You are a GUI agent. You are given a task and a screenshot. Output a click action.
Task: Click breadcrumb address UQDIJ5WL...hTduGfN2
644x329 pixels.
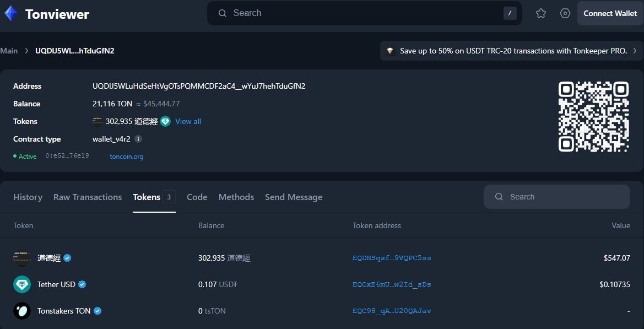75,51
